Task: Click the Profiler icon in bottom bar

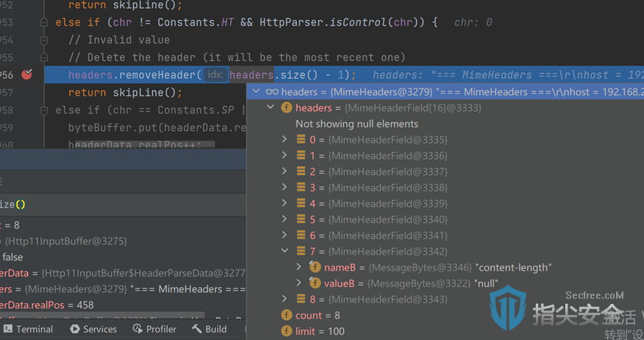Action: click(137, 329)
